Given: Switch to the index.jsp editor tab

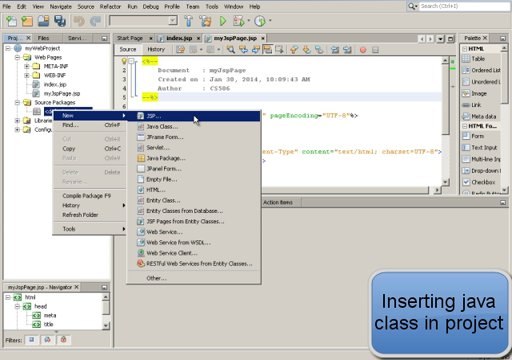Looking at the screenshot, I should [179, 38].
